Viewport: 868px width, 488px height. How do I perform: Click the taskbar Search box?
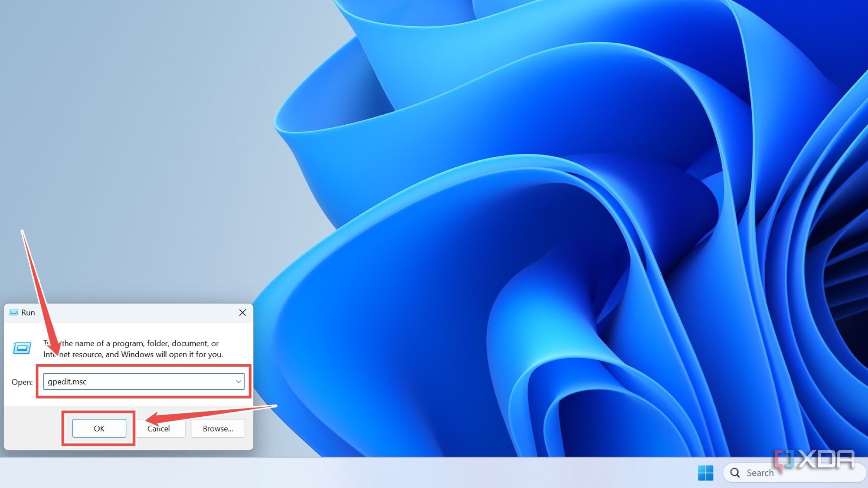coord(794,473)
